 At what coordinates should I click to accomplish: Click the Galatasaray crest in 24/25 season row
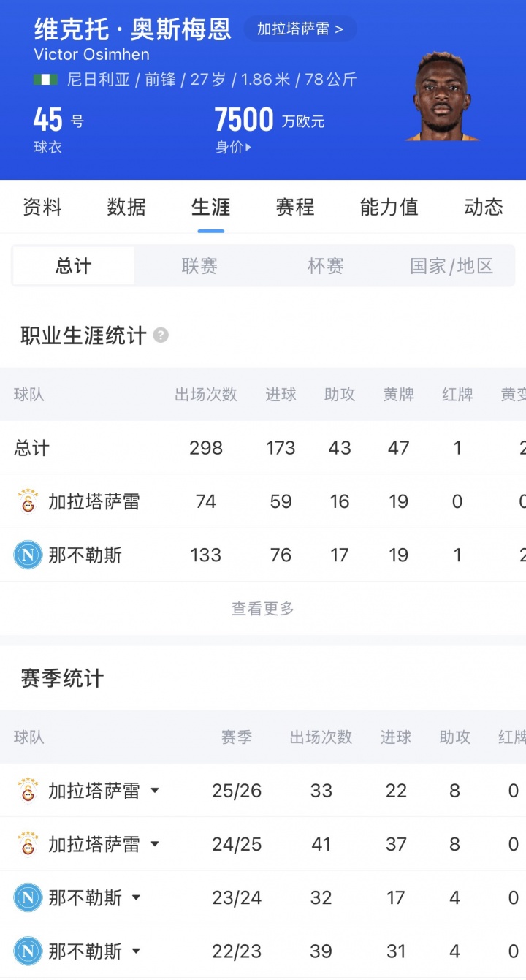28,844
